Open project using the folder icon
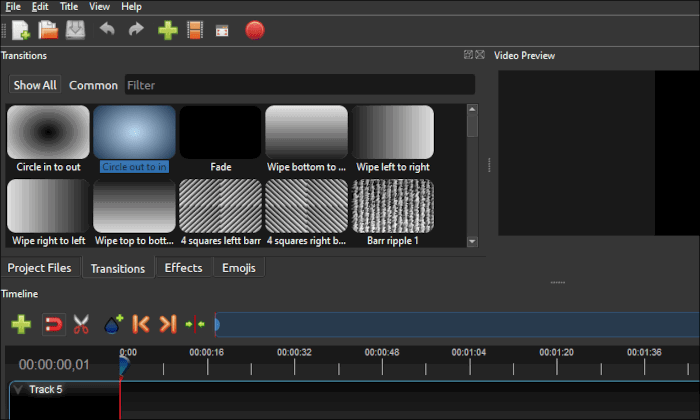 pos(48,30)
